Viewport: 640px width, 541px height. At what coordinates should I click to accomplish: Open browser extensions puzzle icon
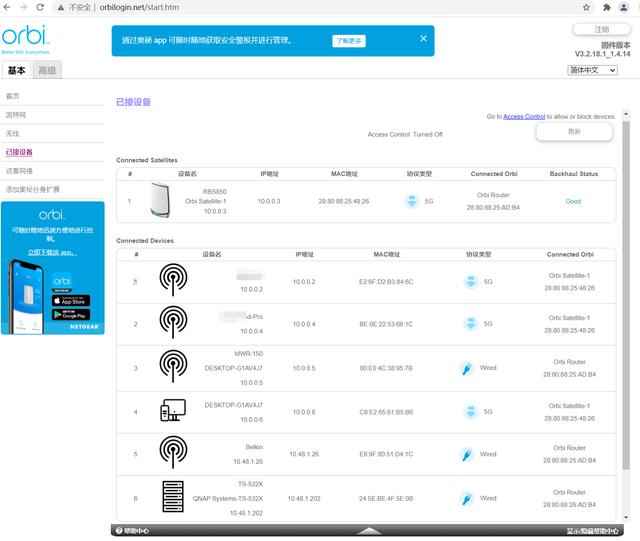[x=607, y=7]
